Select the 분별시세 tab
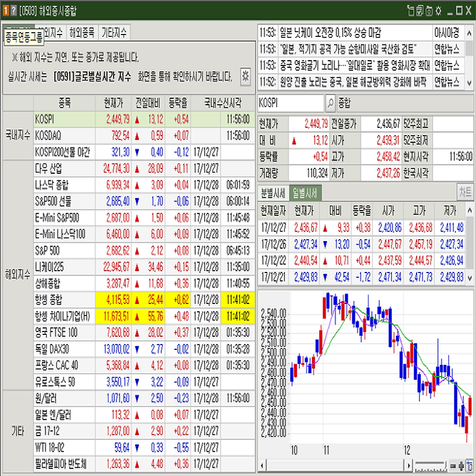476x476 pixels. (273, 193)
